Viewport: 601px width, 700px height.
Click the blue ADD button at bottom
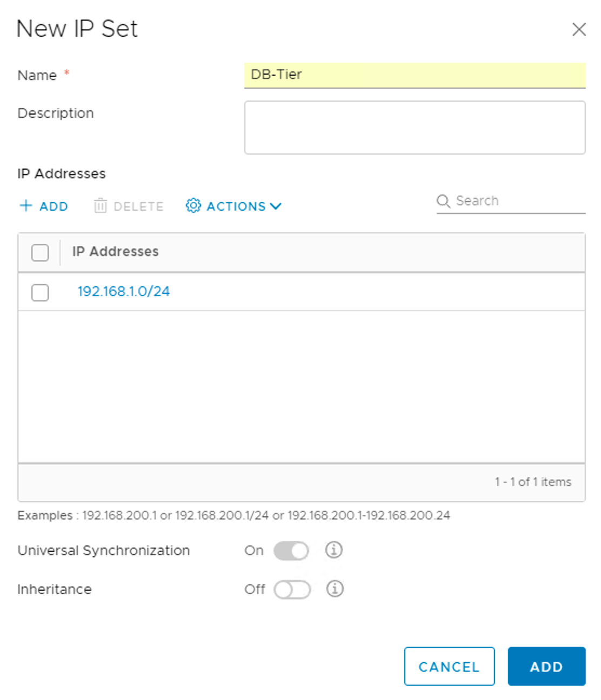pos(546,666)
